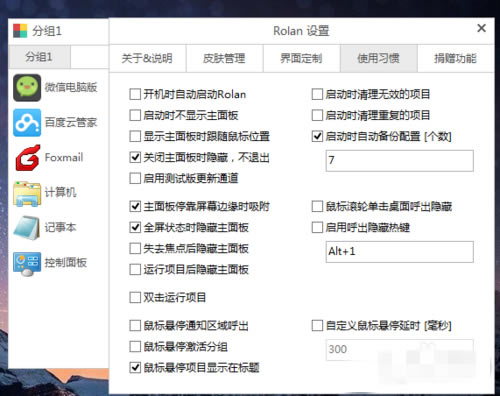Open the 捐赠功能 tab
Viewport: 500px width, 396px height.
pos(455,58)
